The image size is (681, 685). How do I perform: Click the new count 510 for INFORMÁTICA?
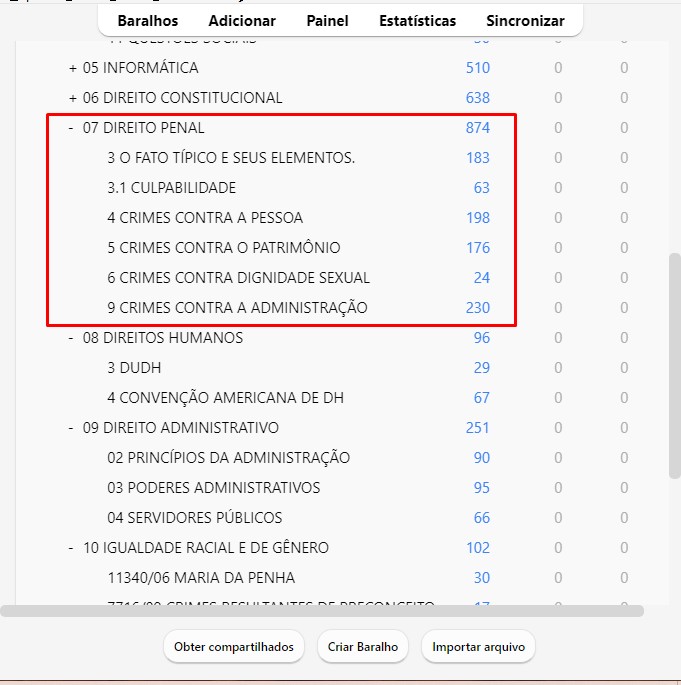477,68
